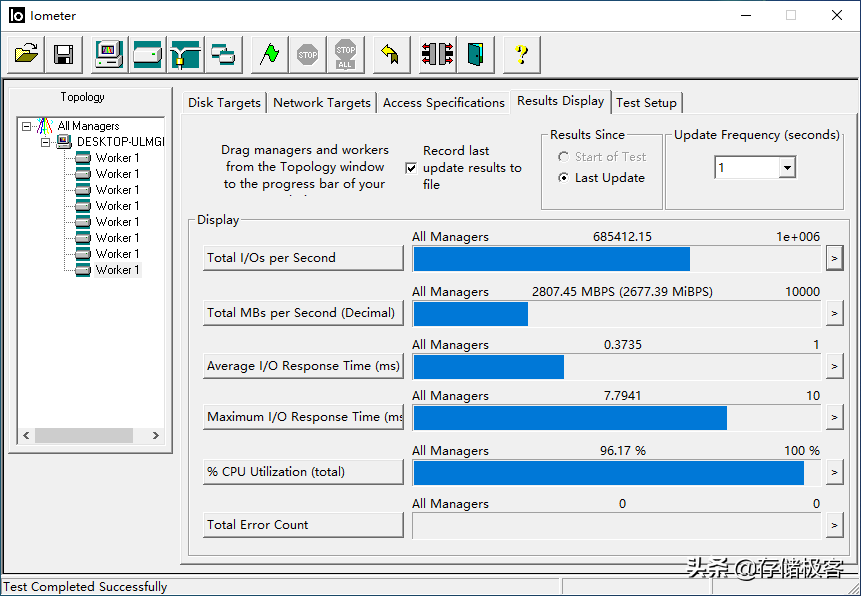Switch to the Network Targets tab
861x596 pixels.
pyautogui.click(x=322, y=103)
